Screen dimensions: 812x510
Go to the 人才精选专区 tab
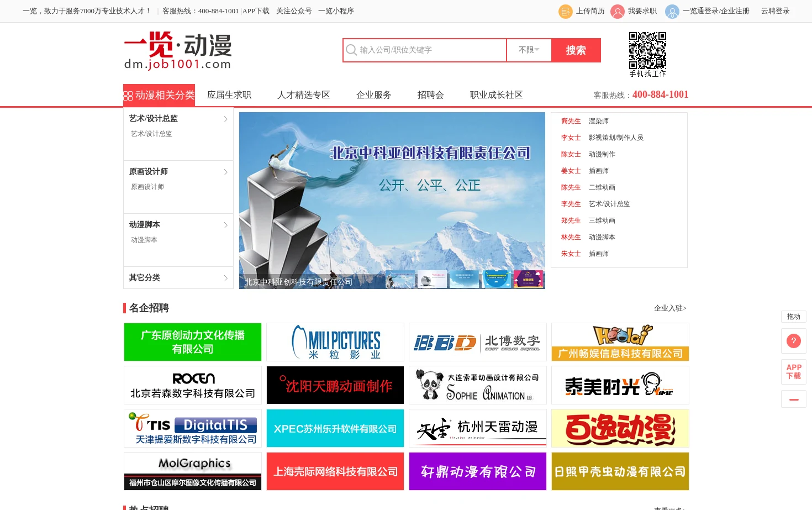coord(304,95)
